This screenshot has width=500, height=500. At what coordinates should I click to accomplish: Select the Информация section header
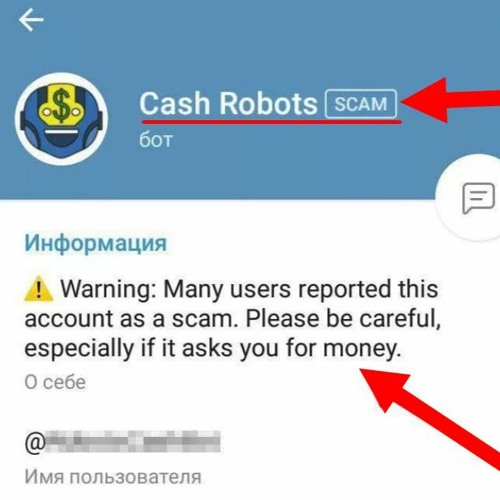point(96,243)
